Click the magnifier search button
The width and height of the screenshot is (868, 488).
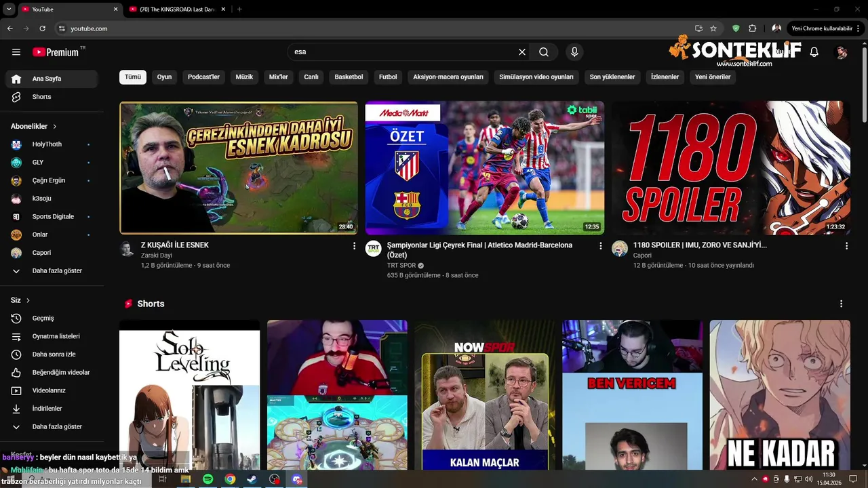[x=544, y=52]
